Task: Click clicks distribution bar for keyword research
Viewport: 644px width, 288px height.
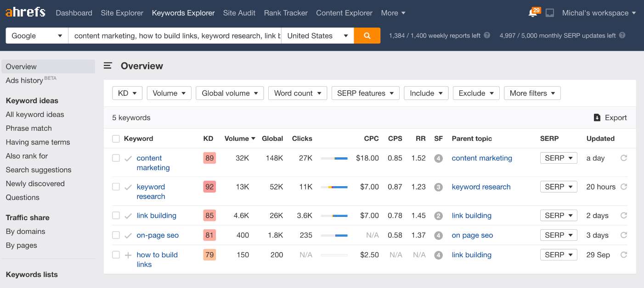Action: 334,187
